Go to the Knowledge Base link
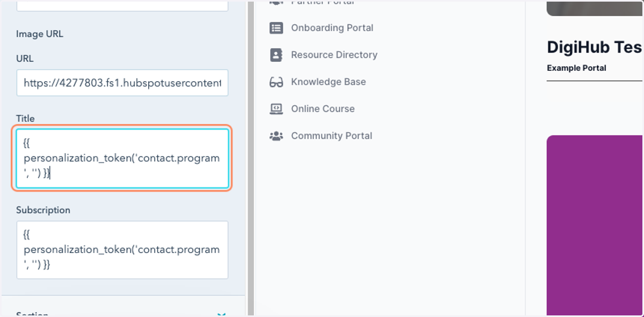The width and height of the screenshot is (644, 317). [x=328, y=82]
